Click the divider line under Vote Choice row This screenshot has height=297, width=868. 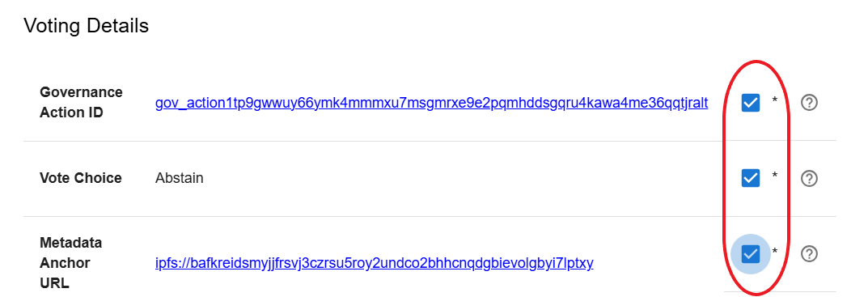[x=430, y=216]
